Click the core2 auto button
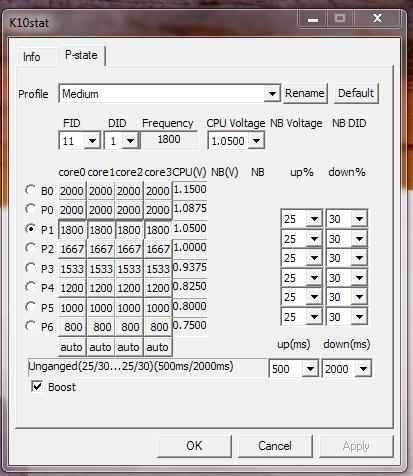The width and height of the screenshot is (413, 476). (129, 347)
